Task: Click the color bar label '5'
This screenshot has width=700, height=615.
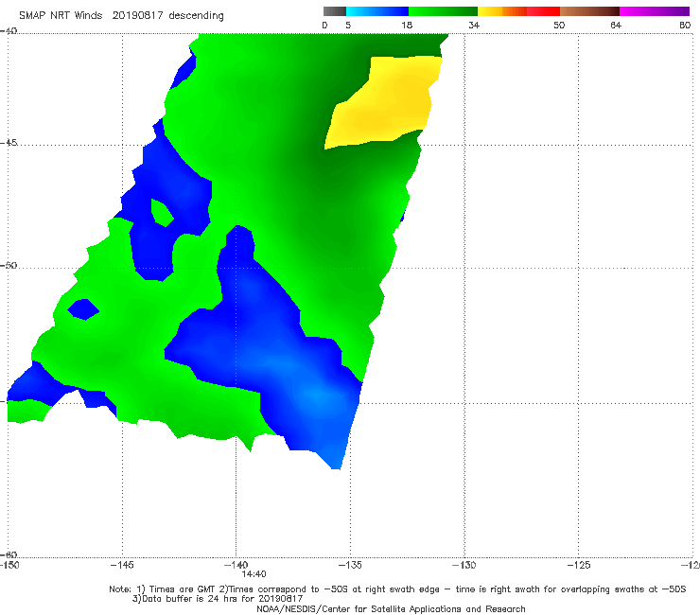Action: [x=348, y=26]
